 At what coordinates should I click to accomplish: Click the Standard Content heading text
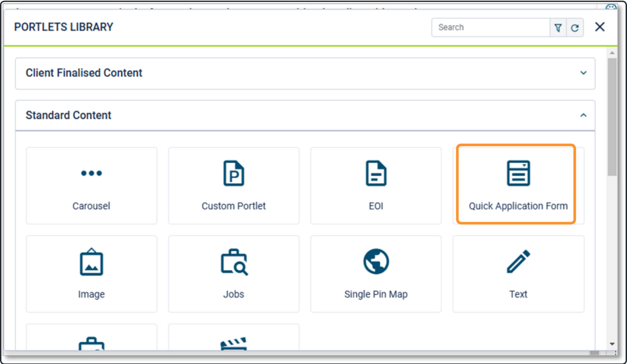coord(69,115)
